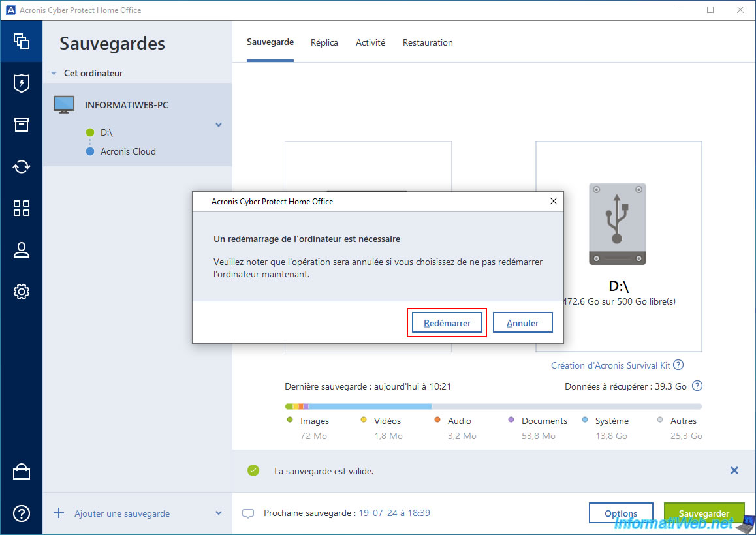The width and height of the screenshot is (756, 535).
Task: Click the blue Système legend dot
Action: click(585, 420)
